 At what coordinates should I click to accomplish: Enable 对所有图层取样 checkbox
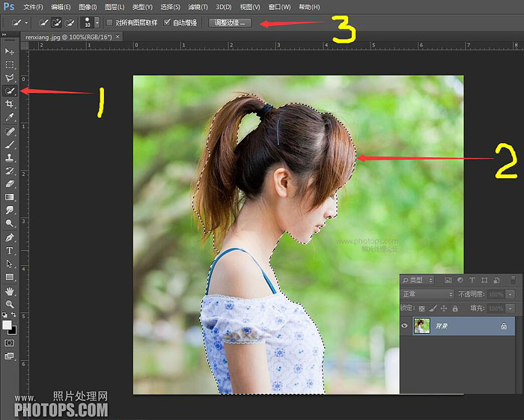pos(109,22)
